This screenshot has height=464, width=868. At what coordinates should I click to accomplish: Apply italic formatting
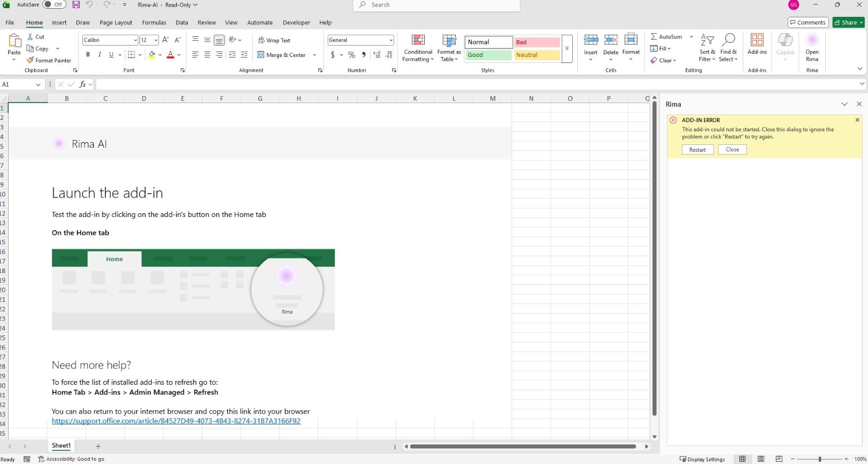(x=99, y=55)
